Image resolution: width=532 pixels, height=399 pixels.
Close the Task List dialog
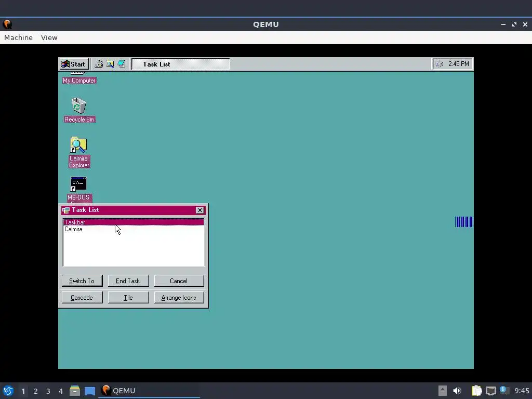click(200, 210)
